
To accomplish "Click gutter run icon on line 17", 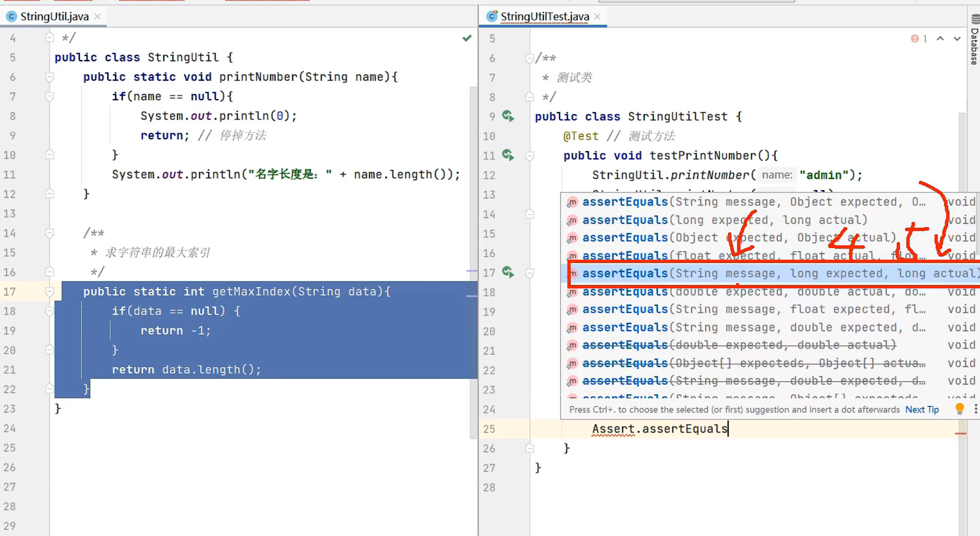I will [508, 272].
